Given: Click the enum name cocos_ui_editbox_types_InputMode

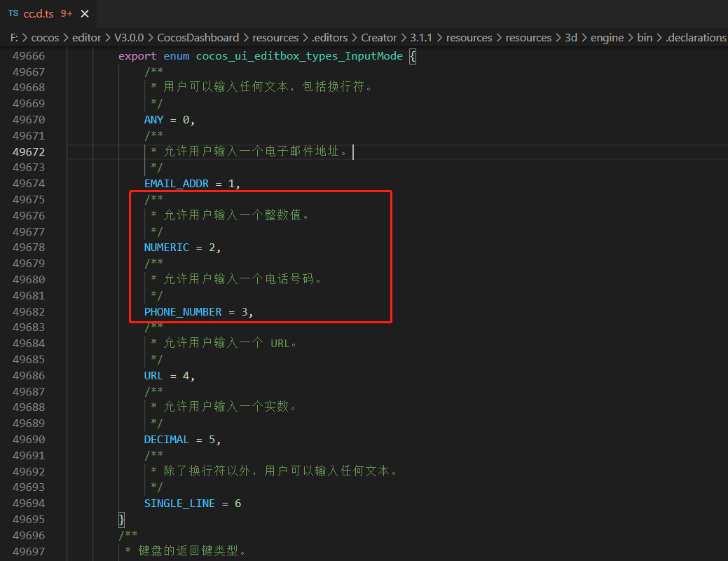Looking at the screenshot, I should tap(299, 56).
